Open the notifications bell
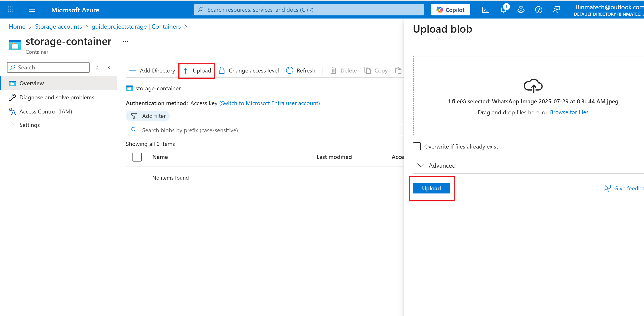Image resolution: width=644 pixels, height=316 pixels. click(x=503, y=10)
